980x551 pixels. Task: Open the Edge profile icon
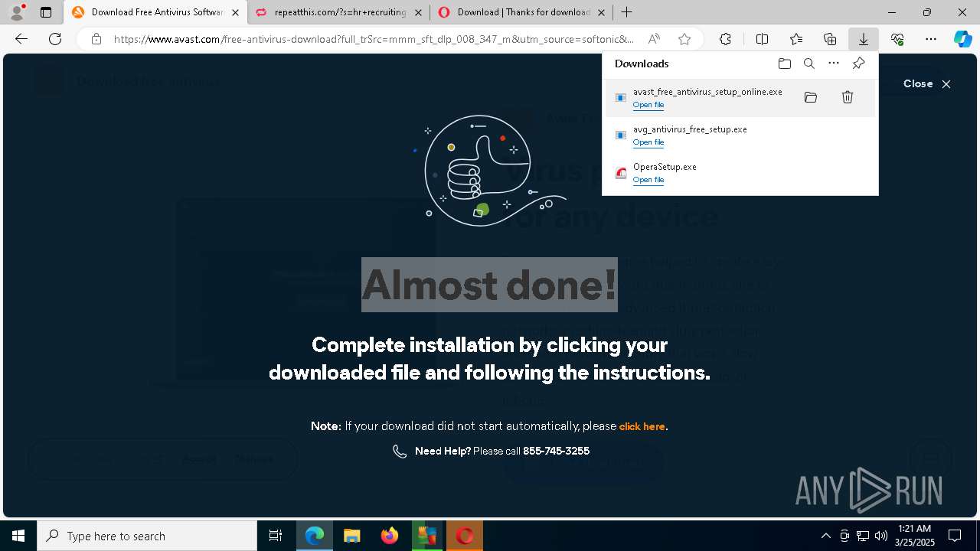(x=17, y=11)
